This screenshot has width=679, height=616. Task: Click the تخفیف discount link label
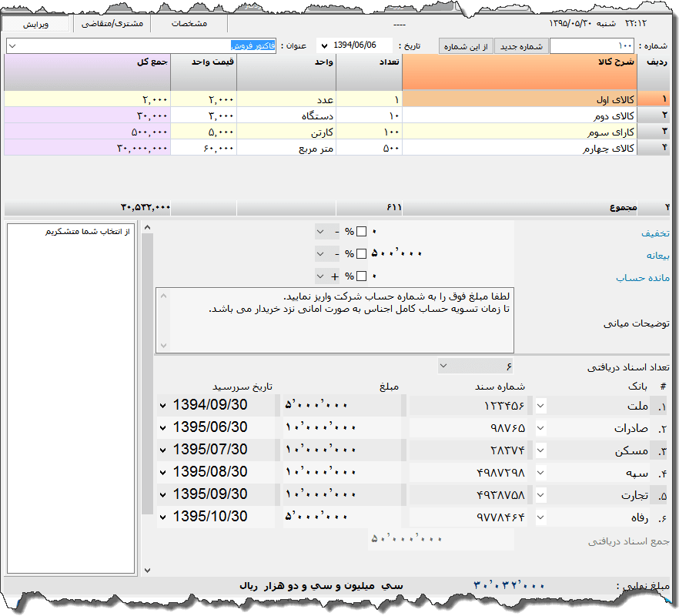pyautogui.click(x=655, y=233)
